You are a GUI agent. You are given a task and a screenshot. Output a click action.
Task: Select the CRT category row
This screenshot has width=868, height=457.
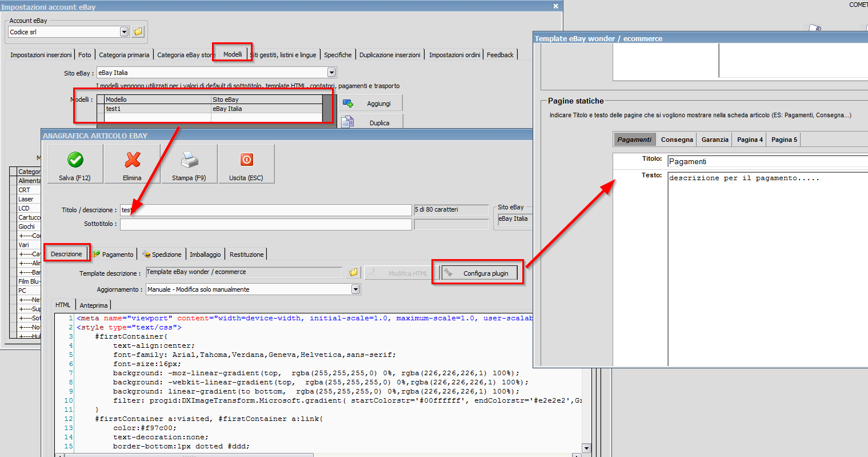(x=29, y=190)
